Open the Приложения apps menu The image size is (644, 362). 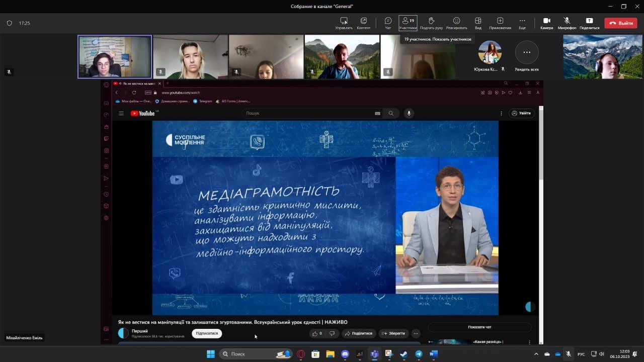[x=500, y=23]
